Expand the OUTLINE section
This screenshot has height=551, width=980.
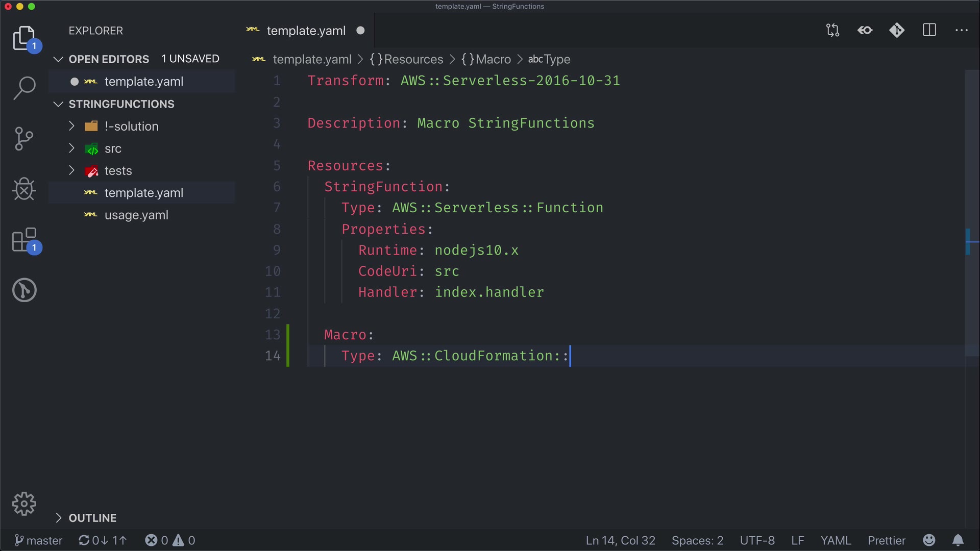coord(92,518)
